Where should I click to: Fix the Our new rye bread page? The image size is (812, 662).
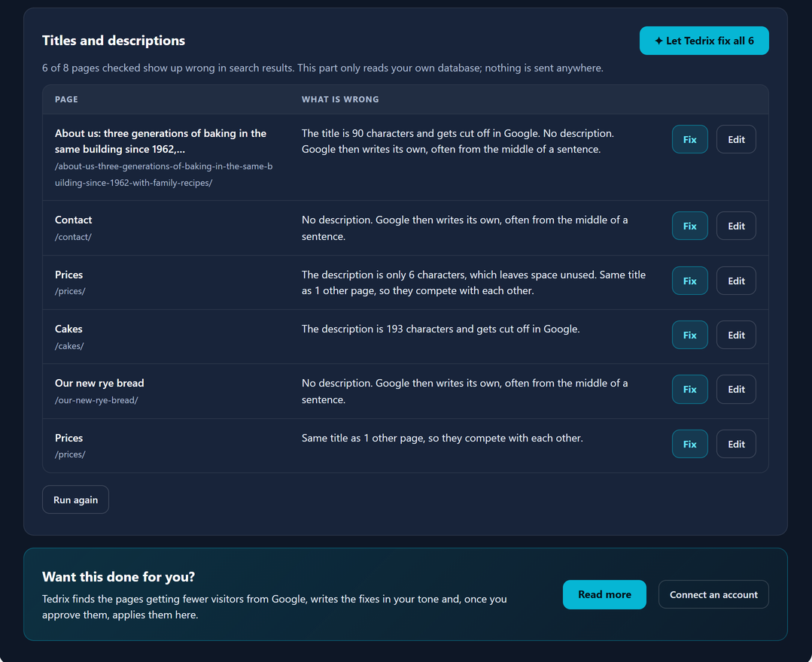click(689, 389)
